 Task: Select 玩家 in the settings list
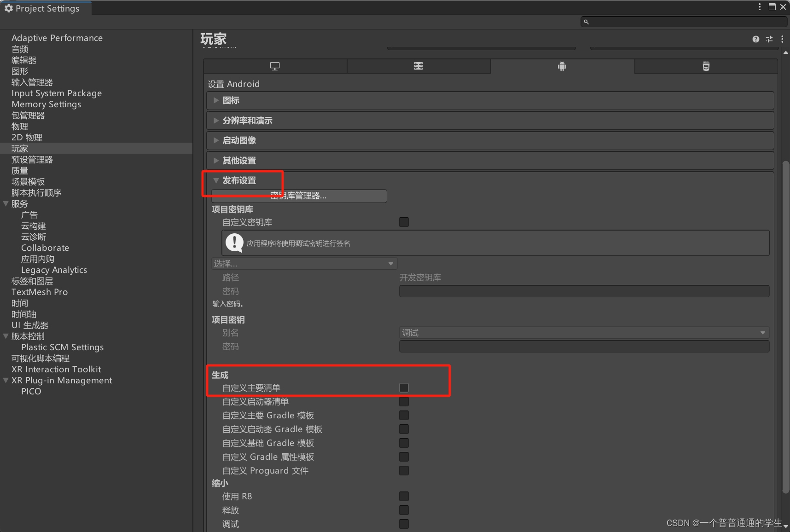(96, 148)
